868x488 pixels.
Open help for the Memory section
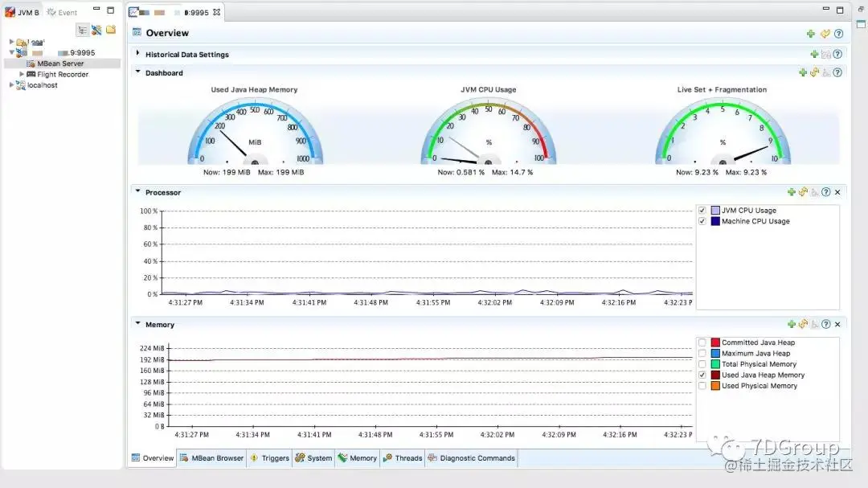click(x=826, y=325)
